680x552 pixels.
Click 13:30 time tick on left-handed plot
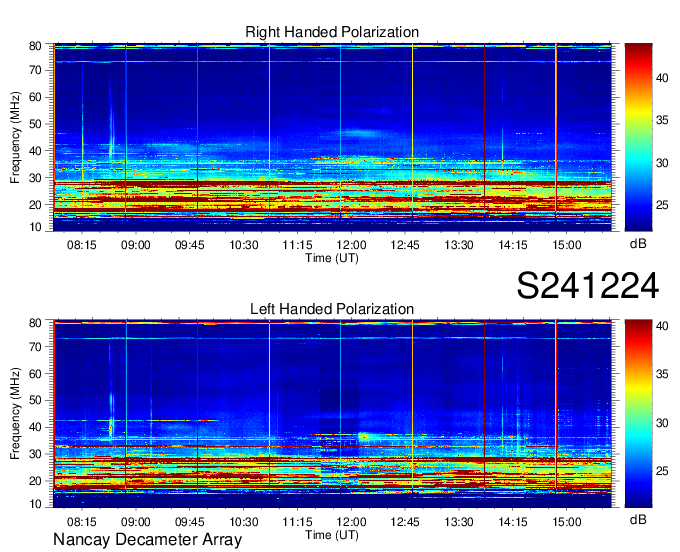pyautogui.click(x=459, y=522)
